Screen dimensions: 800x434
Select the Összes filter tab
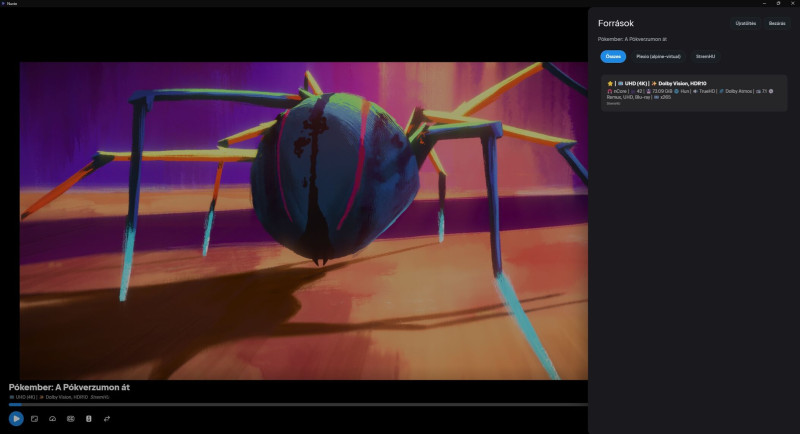pos(613,57)
